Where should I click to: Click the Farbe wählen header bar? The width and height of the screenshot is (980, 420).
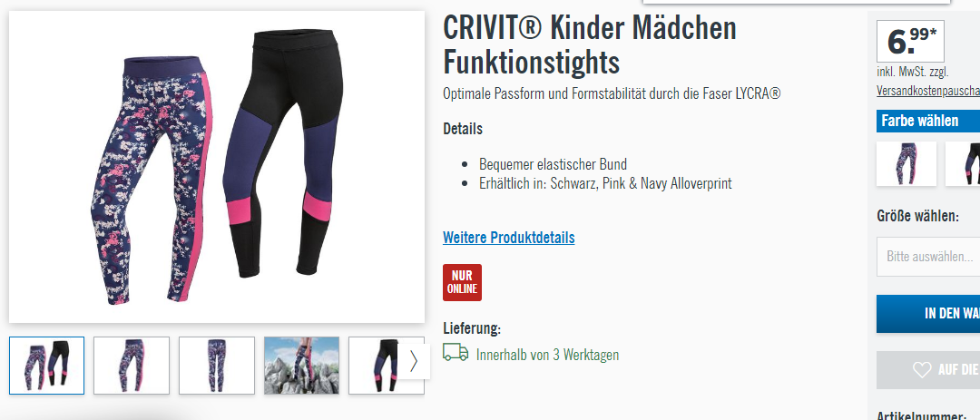click(928, 121)
